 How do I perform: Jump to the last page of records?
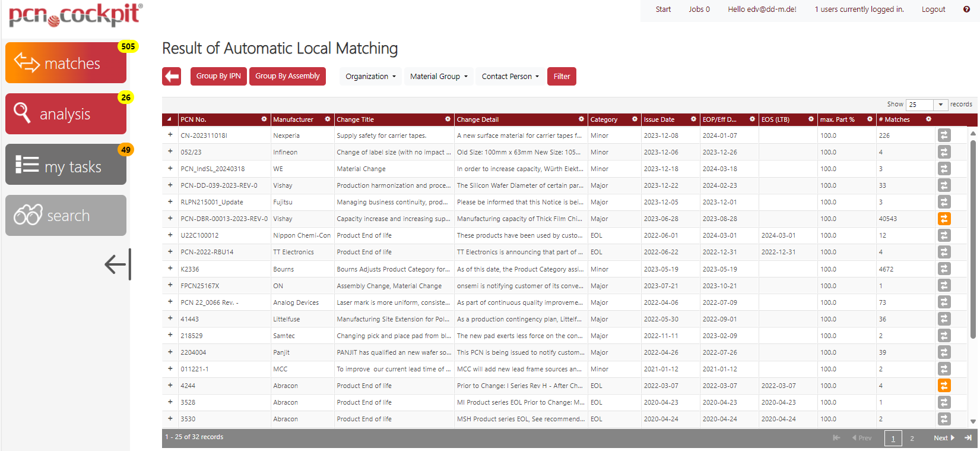pyautogui.click(x=968, y=438)
